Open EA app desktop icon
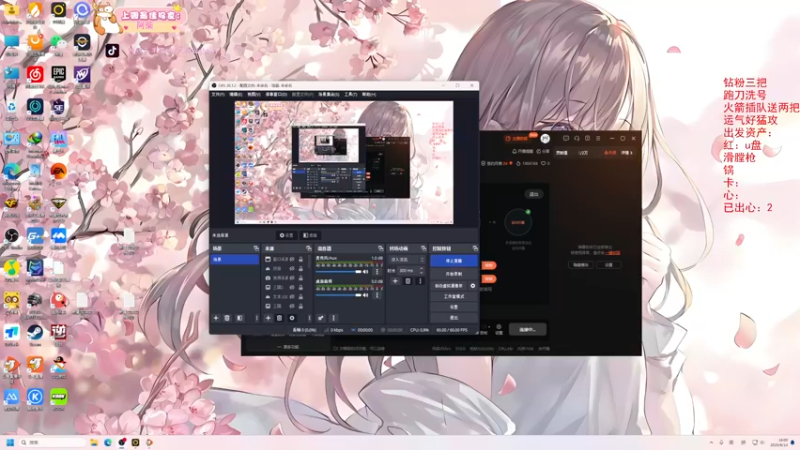This screenshot has width=800, height=450. click(59, 171)
